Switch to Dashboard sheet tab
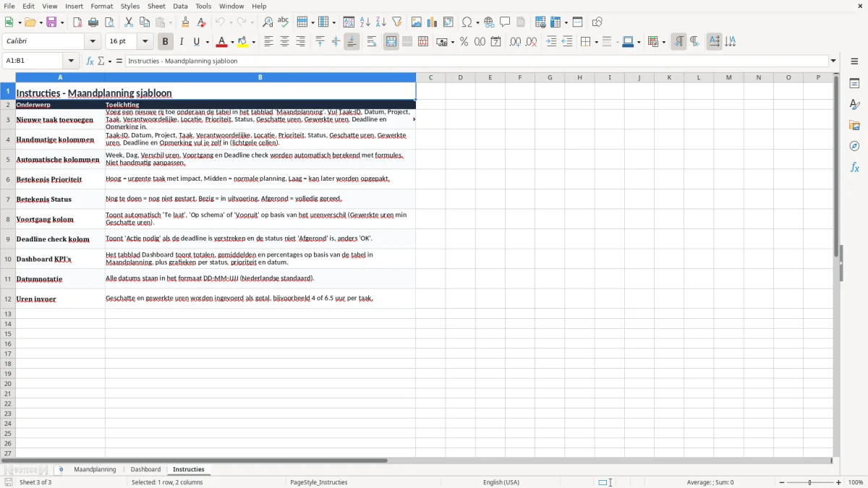Screen dimensions: 868x488 click(145, 470)
